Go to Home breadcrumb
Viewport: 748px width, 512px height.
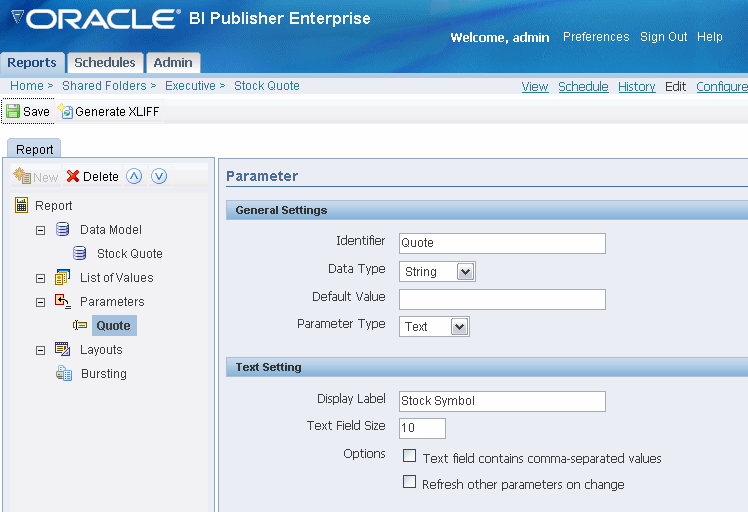27,85
